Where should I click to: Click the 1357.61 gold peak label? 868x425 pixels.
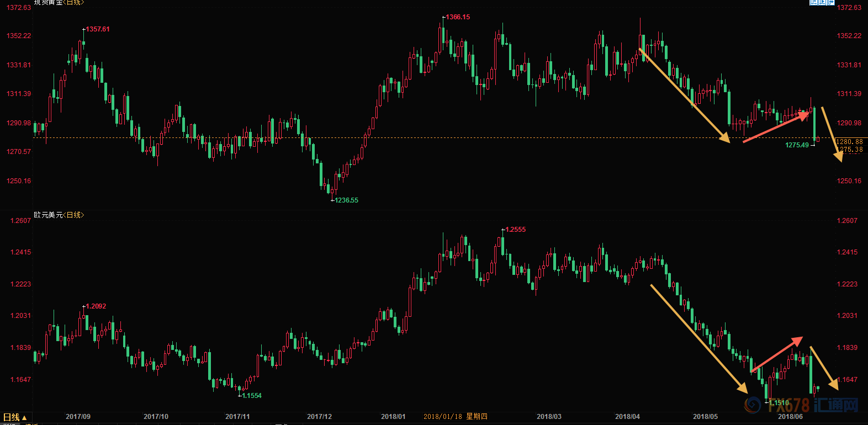point(98,29)
